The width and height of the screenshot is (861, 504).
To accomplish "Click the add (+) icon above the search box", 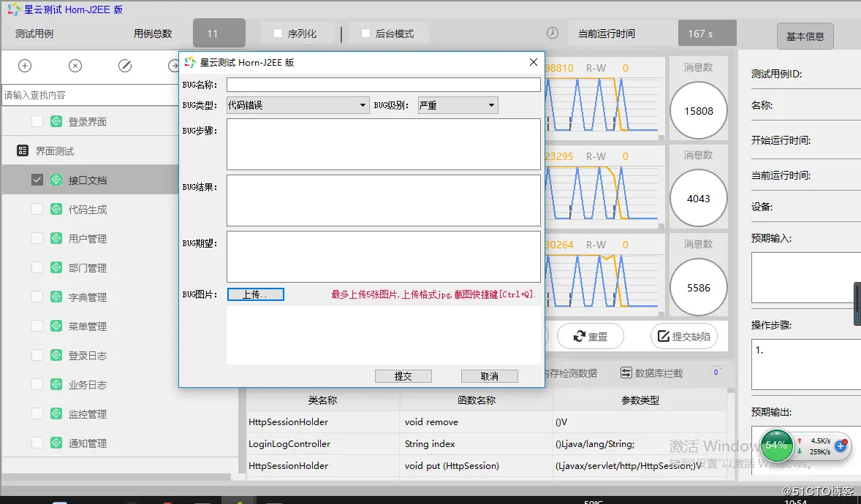I will [24, 66].
